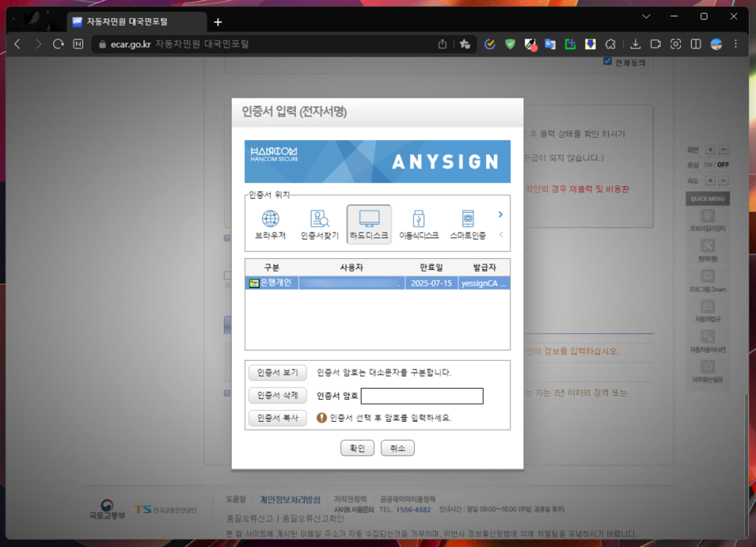This screenshot has width=756, height=547.
Task: Click the share page icon
Action: pyautogui.click(x=442, y=45)
